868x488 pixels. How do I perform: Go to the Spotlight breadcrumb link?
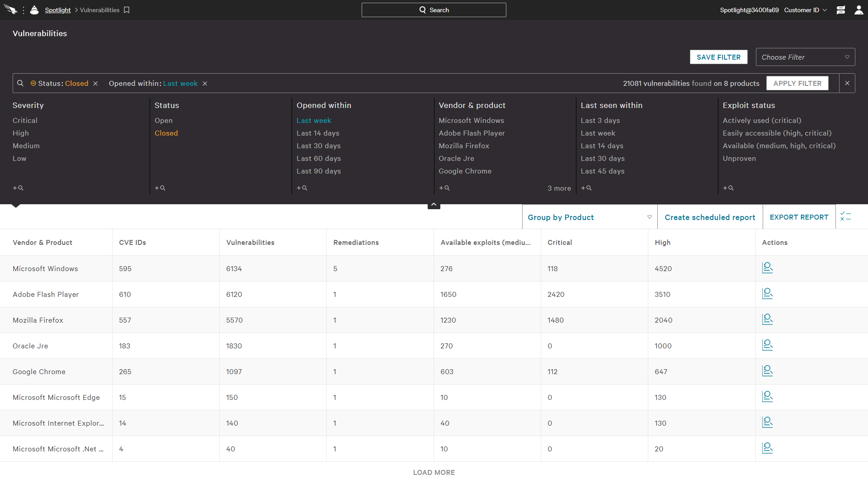tap(58, 10)
